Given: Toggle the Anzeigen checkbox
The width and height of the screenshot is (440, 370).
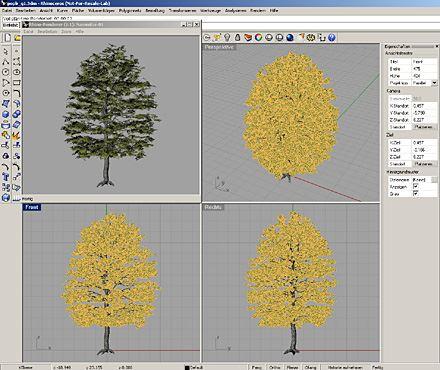Looking at the screenshot, I should pos(416,186).
